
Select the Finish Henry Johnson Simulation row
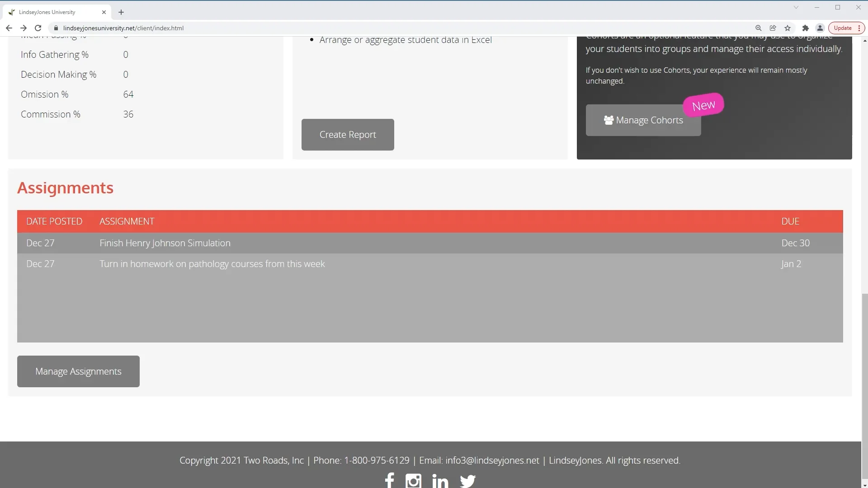point(165,243)
